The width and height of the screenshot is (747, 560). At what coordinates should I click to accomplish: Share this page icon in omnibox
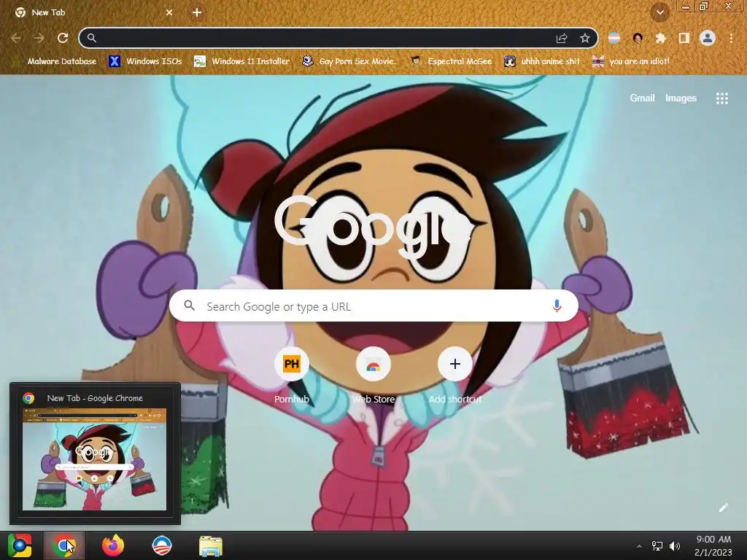562,38
